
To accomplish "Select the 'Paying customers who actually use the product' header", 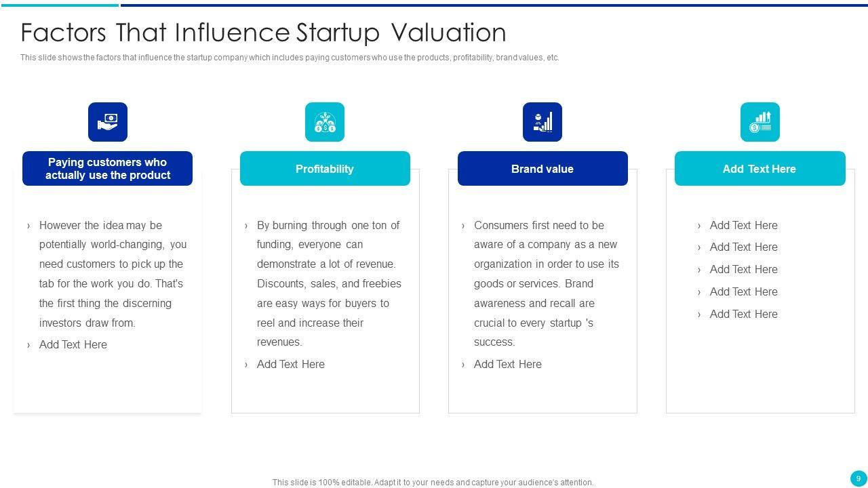I will 107,169.
